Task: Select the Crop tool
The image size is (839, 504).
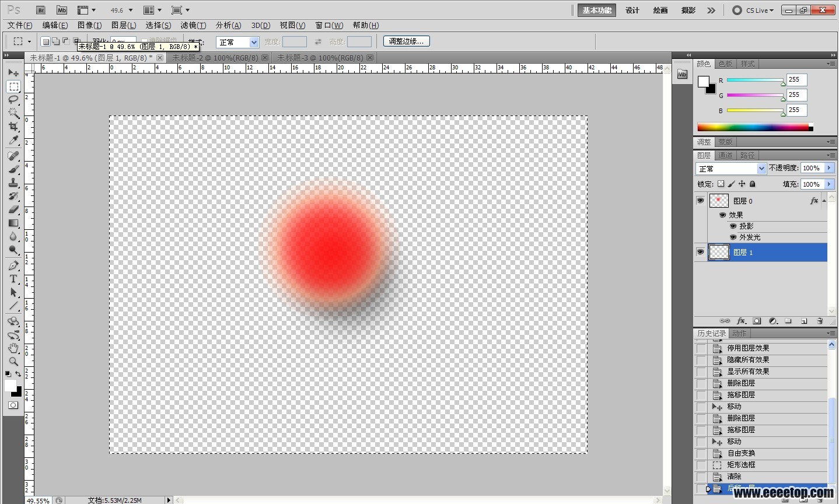Action: [x=13, y=127]
